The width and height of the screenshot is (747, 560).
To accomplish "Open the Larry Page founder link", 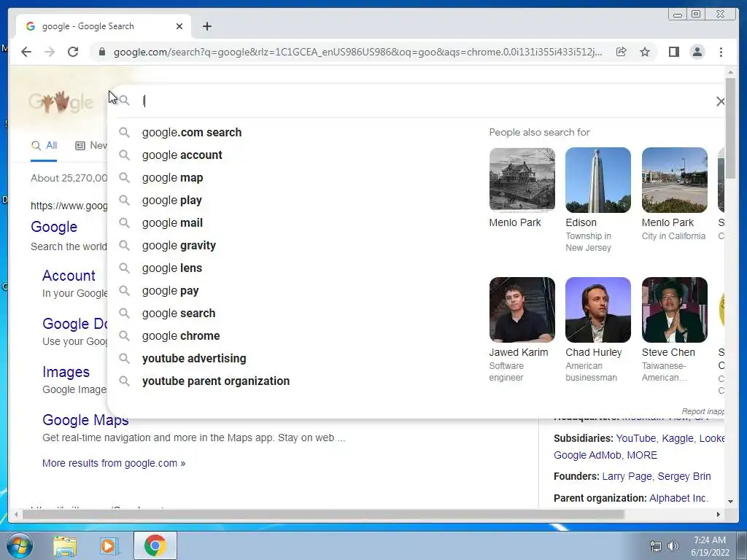I will tap(627, 476).
